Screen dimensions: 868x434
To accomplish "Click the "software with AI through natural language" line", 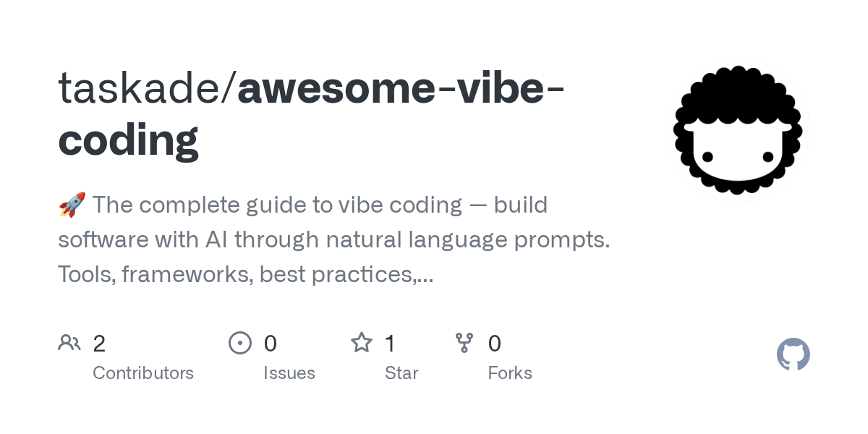I will [333, 239].
